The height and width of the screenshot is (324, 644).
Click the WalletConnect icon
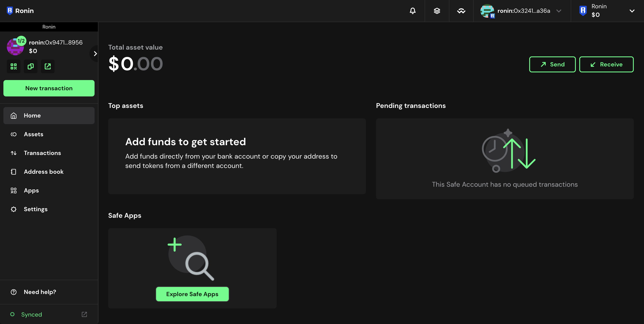(461, 11)
